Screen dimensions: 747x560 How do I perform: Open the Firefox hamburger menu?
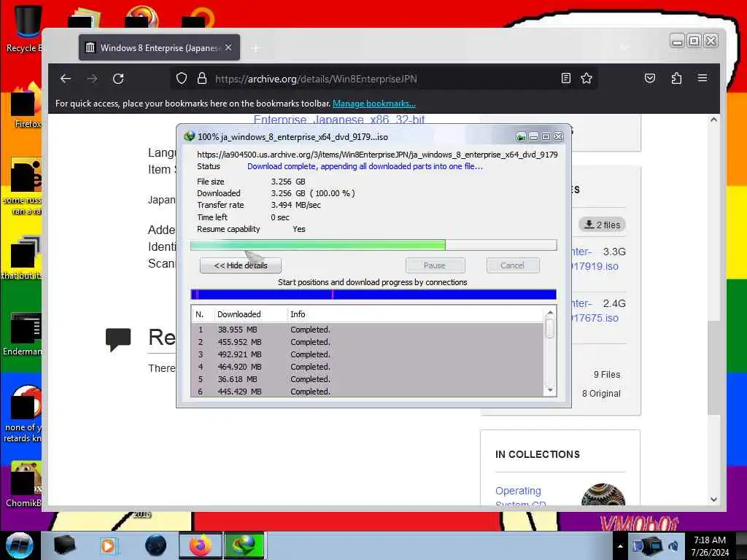coord(703,77)
